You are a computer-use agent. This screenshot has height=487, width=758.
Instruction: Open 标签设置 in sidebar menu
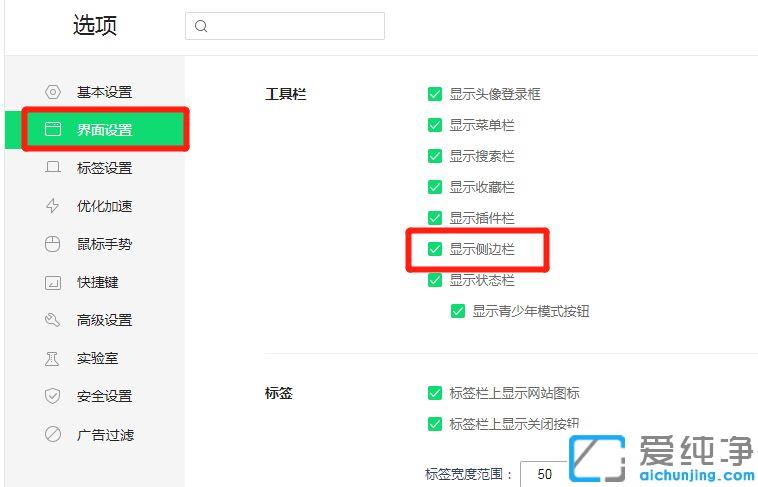tap(104, 168)
